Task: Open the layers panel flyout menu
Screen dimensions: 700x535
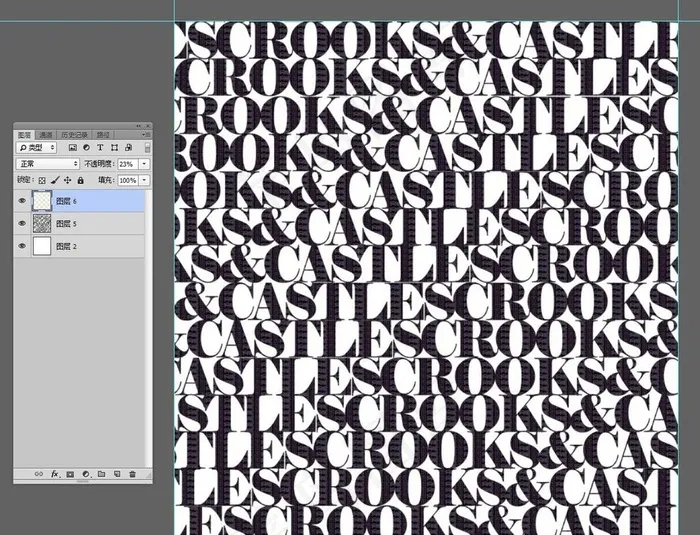Action: [146, 134]
